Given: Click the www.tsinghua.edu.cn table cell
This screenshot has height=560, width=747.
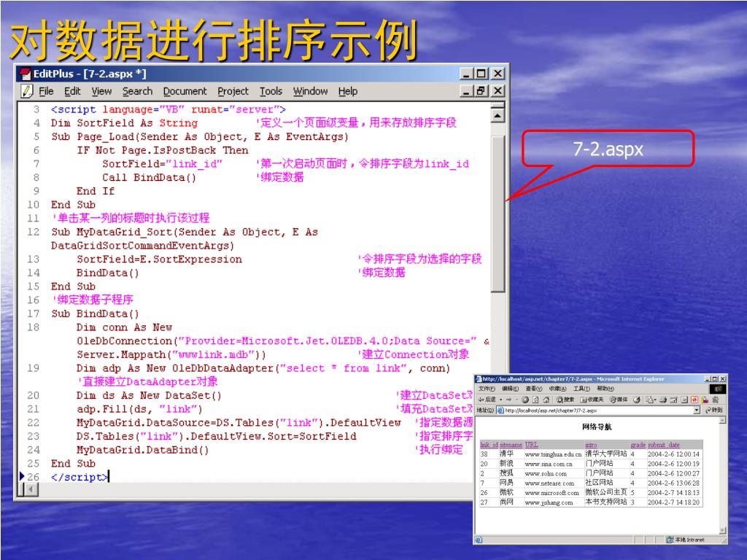Looking at the screenshot, I should pos(553,455).
